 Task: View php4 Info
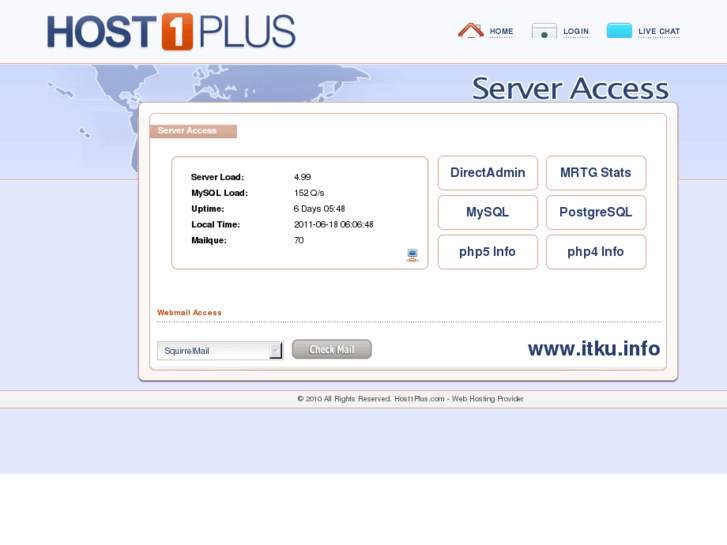(x=596, y=252)
